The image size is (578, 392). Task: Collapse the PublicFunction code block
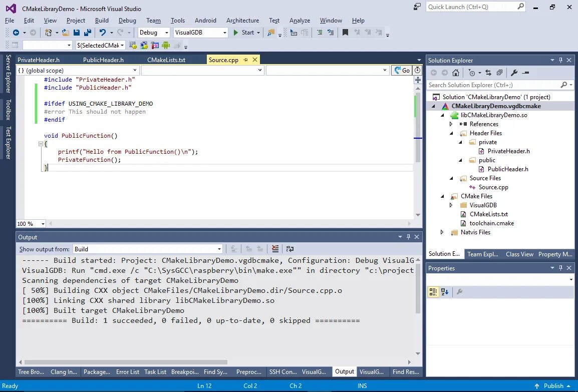point(41,144)
